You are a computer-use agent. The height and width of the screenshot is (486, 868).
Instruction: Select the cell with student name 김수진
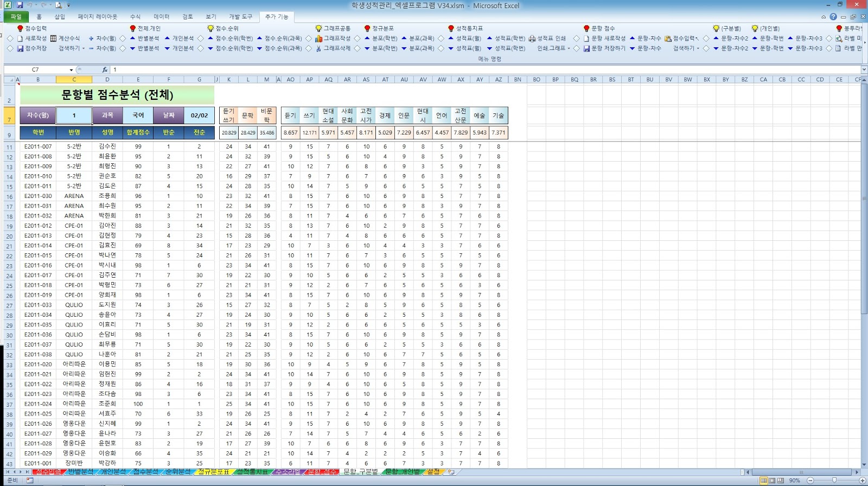pos(107,146)
